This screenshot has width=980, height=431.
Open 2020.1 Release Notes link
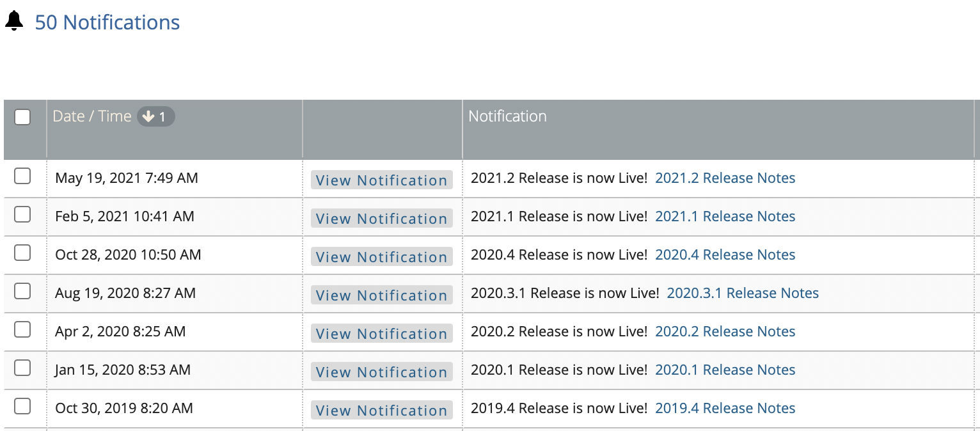[725, 370]
